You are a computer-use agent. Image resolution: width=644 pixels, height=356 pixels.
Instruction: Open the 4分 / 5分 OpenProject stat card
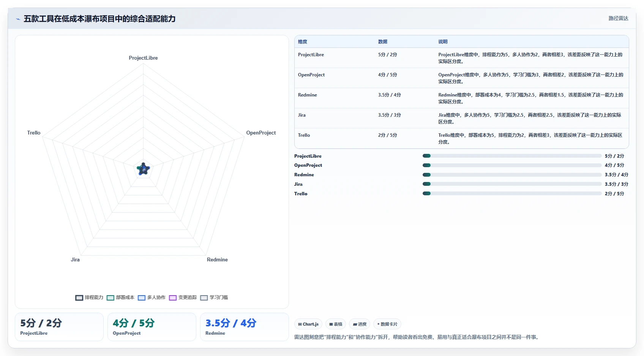(152, 327)
